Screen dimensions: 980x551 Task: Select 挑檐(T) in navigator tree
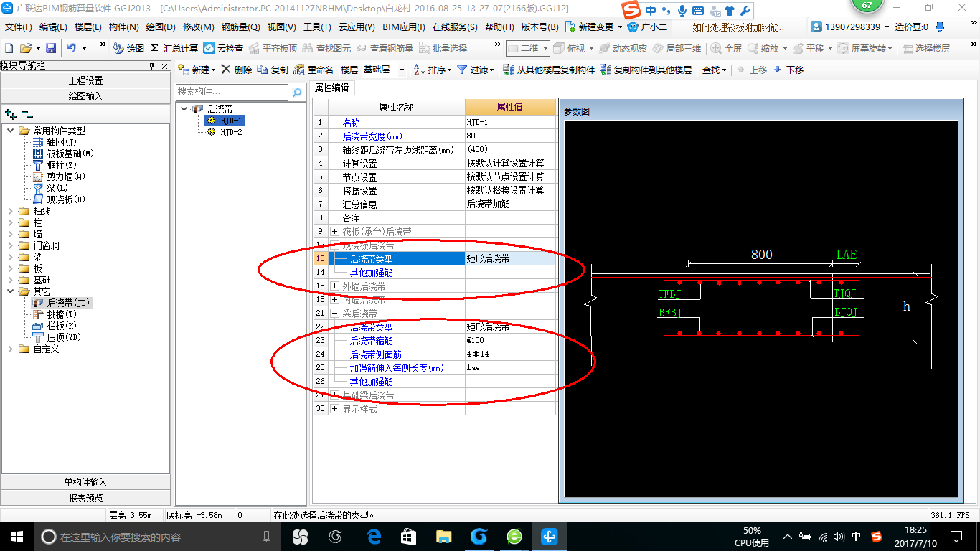[54, 314]
